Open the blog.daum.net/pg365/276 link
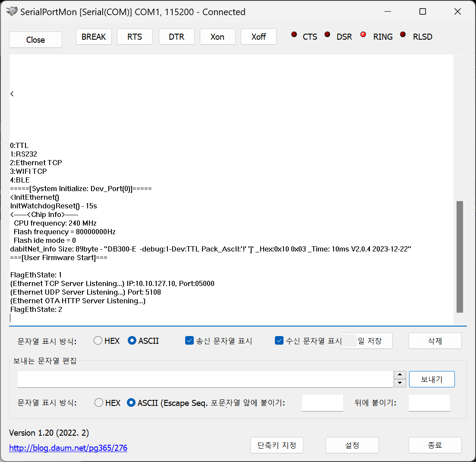This screenshot has width=476, height=462. [x=68, y=448]
